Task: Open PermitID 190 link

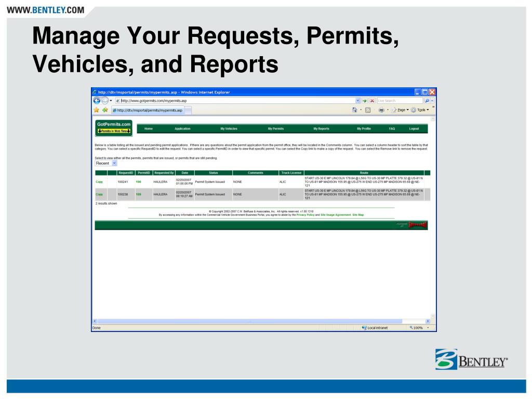Action: pyautogui.click(x=138, y=182)
